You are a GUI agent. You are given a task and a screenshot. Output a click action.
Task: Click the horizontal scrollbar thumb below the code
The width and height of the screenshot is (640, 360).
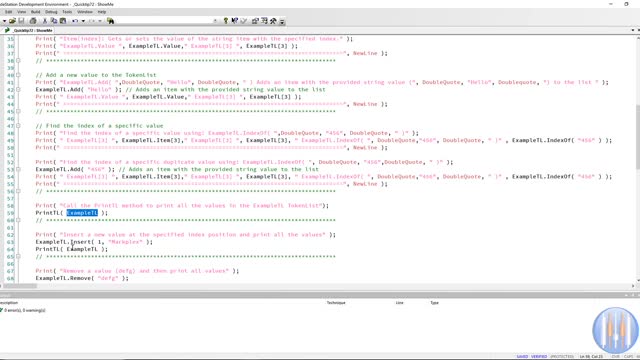[x=20, y=286]
